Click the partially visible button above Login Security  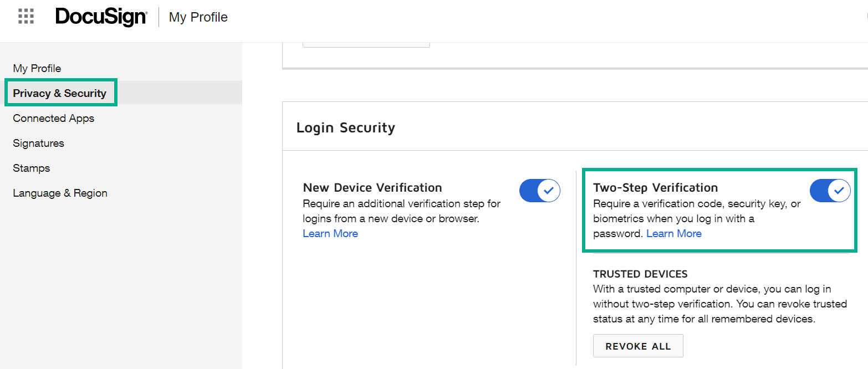click(x=366, y=40)
